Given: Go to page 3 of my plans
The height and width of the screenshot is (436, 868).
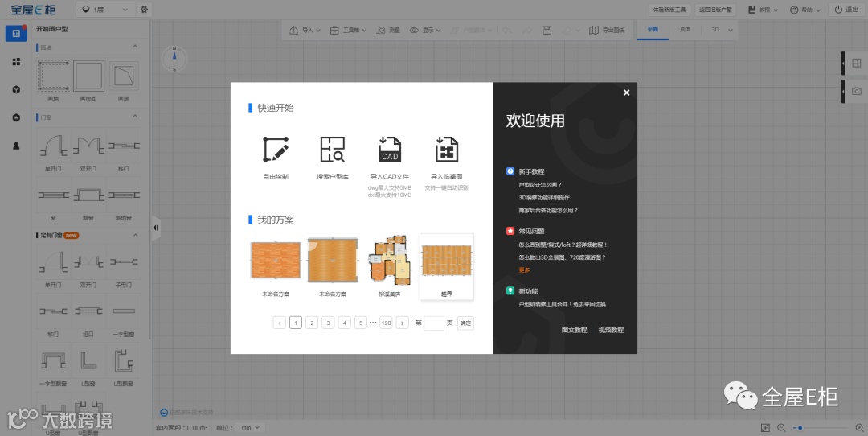Looking at the screenshot, I should 328,323.
